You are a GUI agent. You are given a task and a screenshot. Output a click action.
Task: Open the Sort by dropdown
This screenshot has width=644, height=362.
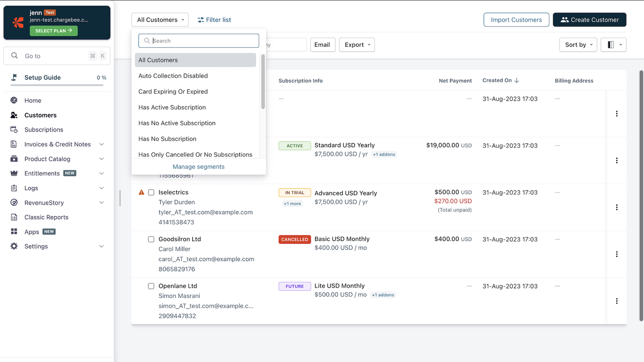(578, 45)
